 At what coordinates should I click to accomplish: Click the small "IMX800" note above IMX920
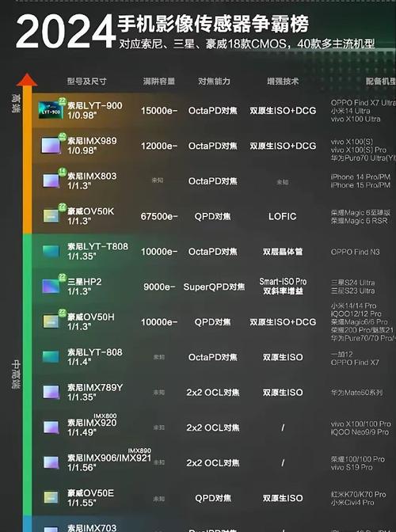click(x=105, y=416)
